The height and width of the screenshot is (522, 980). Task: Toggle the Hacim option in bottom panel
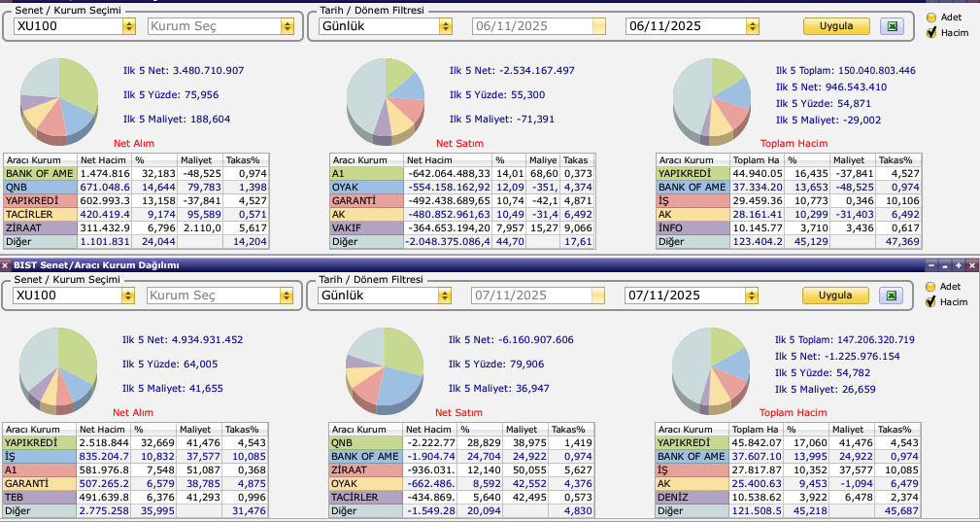click(x=931, y=301)
